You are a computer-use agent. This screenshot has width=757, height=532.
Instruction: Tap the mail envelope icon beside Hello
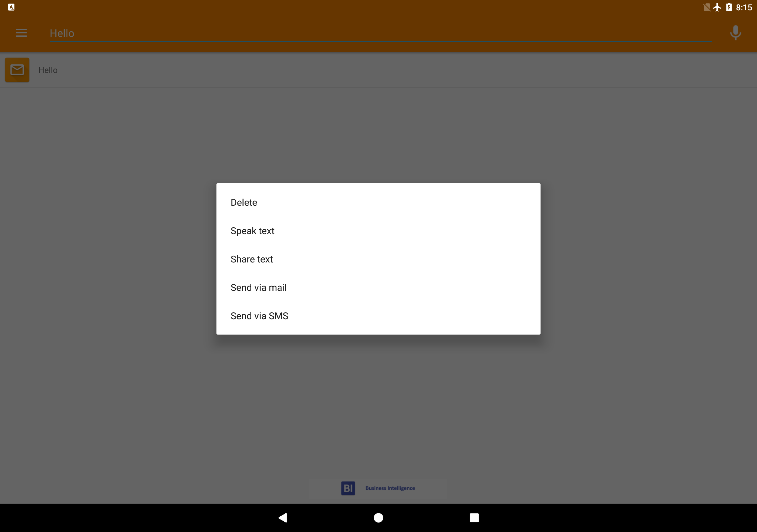click(17, 70)
